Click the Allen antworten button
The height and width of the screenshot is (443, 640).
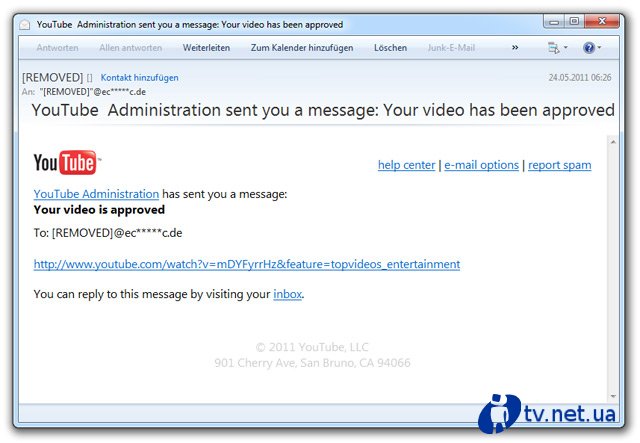pyautogui.click(x=131, y=48)
